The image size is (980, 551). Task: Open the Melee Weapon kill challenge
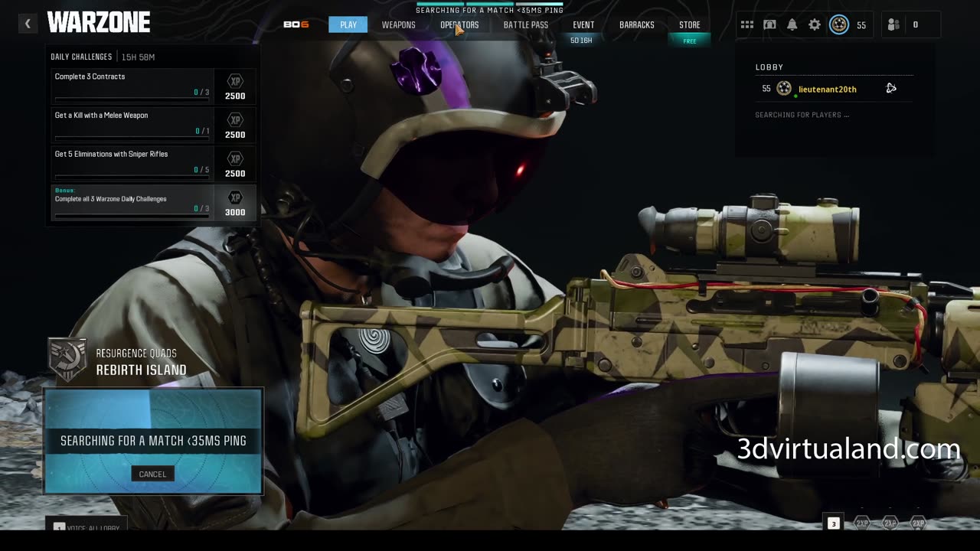tap(153, 125)
